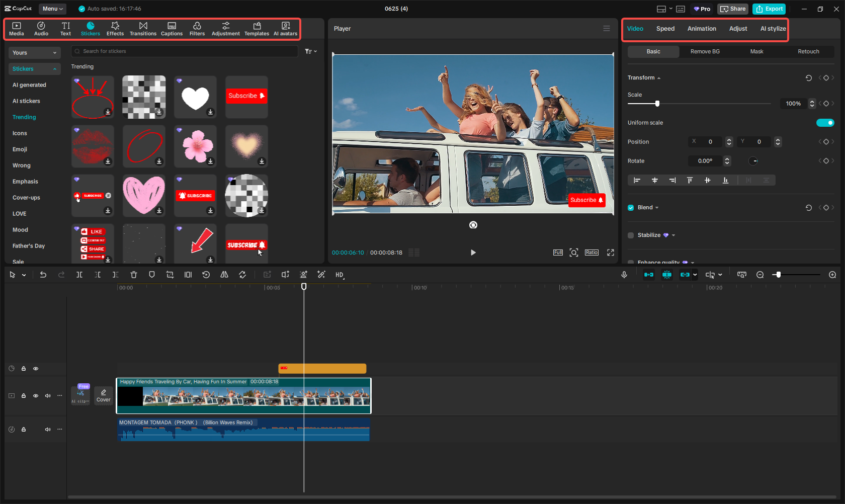Select the split clip tool in the timeline toolbar
The height and width of the screenshot is (504, 845).
click(x=79, y=275)
